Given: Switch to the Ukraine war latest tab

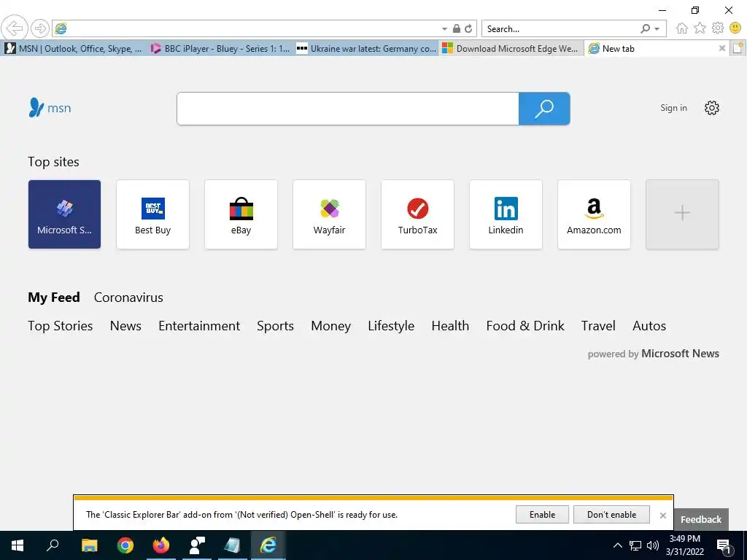Looking at the screenshot, I should (x=366, y=49).
